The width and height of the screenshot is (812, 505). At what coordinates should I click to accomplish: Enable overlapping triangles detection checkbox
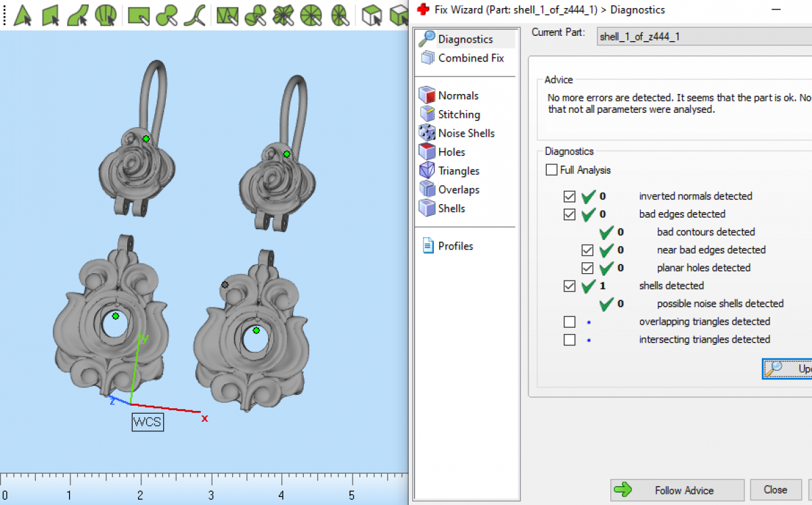tap(570, 322)
